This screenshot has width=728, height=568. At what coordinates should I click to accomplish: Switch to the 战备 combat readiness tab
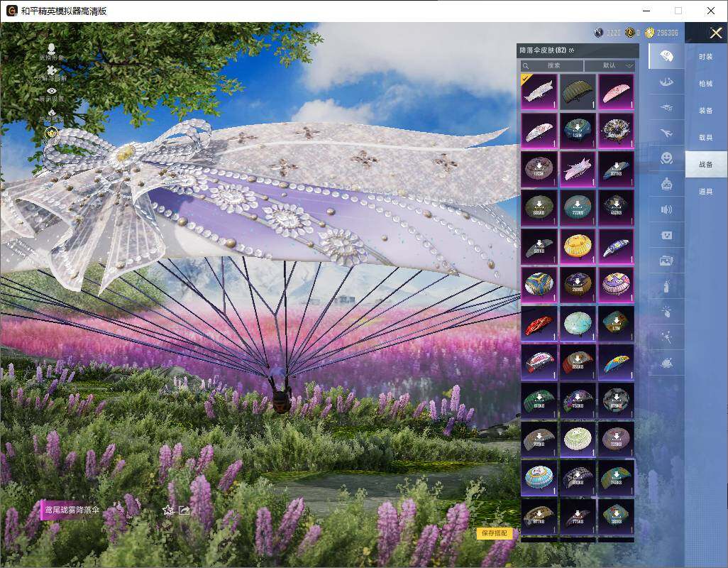click(x=706, y=165)
